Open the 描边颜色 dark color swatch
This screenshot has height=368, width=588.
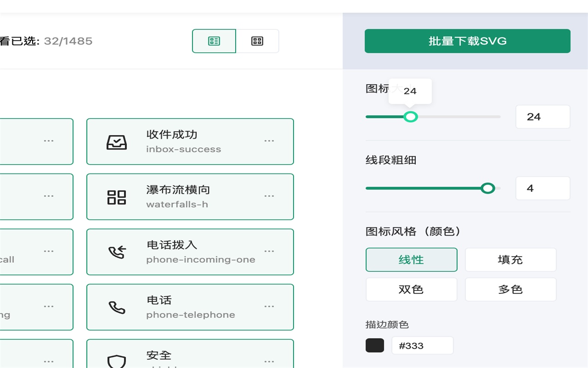tap(375, 345)
